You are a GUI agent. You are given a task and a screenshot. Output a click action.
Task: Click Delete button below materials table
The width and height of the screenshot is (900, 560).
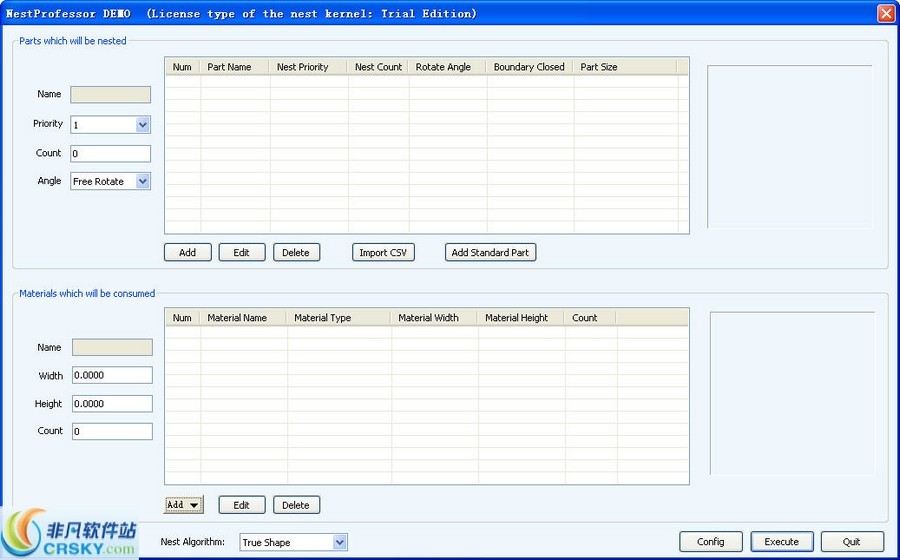point(296,505)
